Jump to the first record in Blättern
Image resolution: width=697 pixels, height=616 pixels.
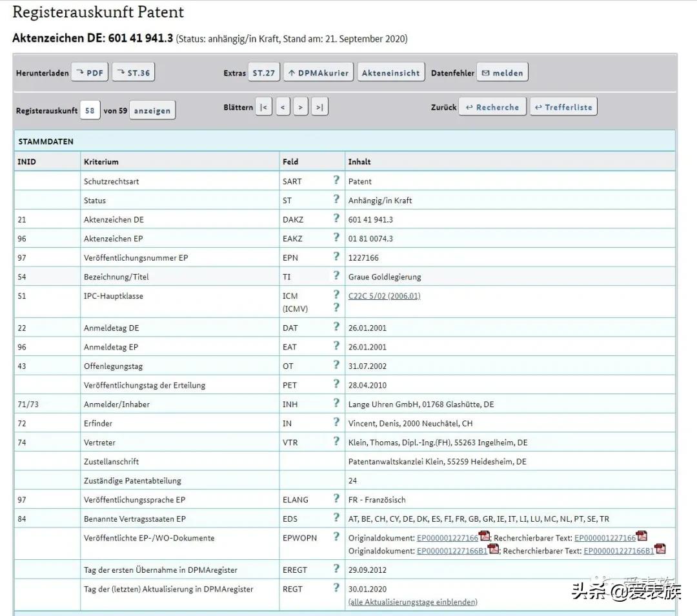263,107
